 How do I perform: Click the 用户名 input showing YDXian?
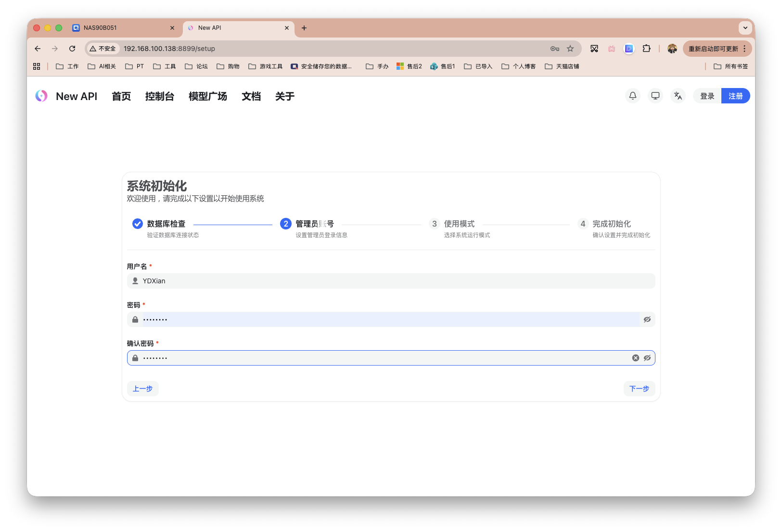[337, 280]
